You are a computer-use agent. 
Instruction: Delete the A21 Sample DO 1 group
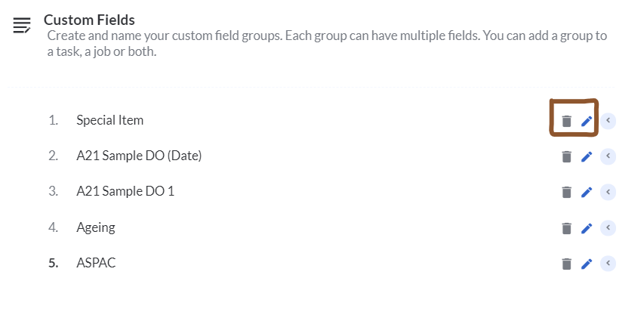pos(566,192)
